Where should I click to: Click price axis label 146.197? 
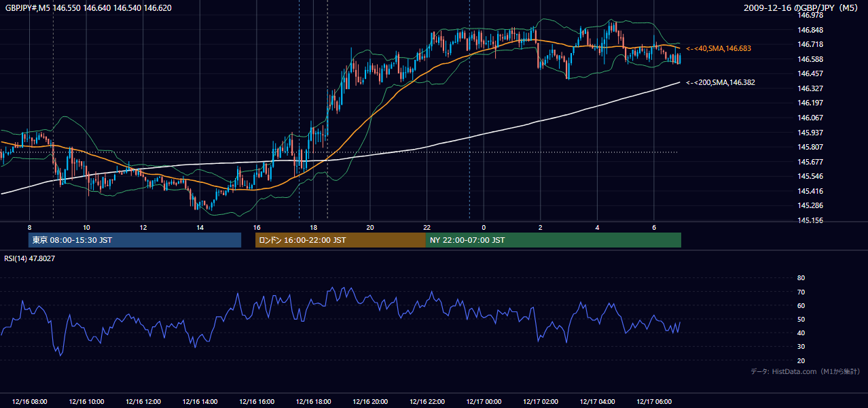[x=809, y=103]
